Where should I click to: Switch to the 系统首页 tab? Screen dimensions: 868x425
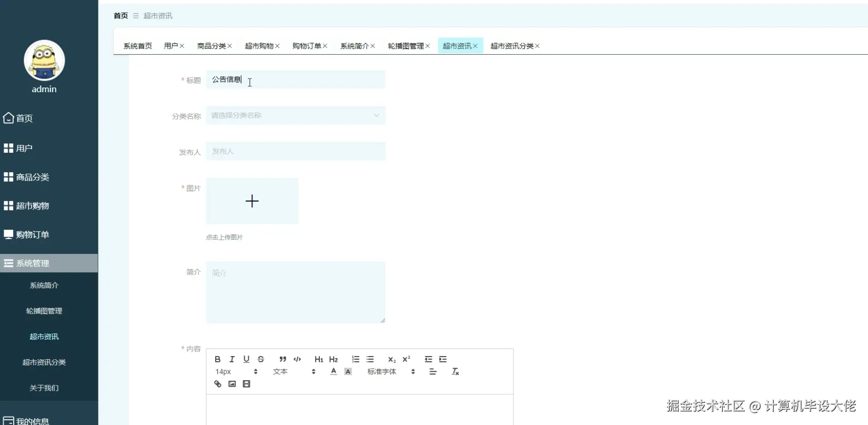coord(138,46)
